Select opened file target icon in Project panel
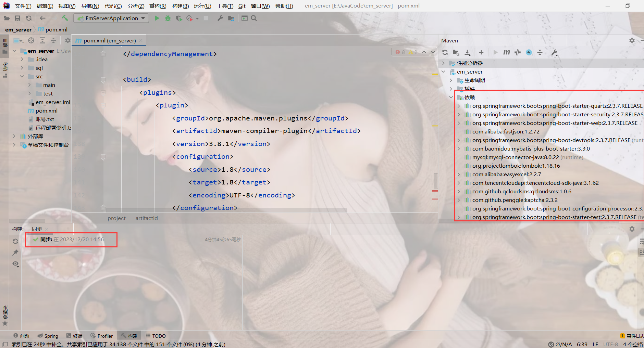 (31, 40)
